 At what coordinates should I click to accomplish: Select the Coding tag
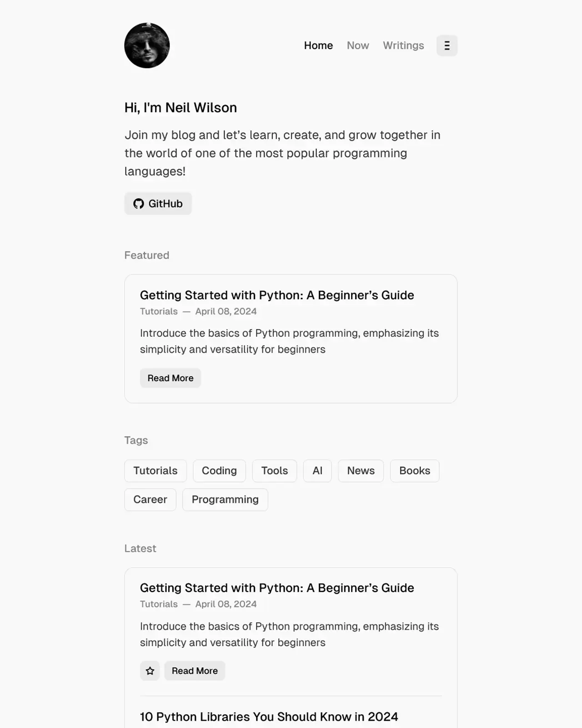point(219,470)
